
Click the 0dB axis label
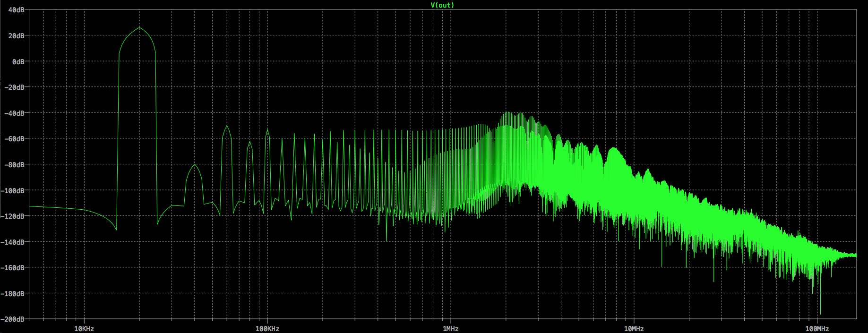(x=18, y=62)
